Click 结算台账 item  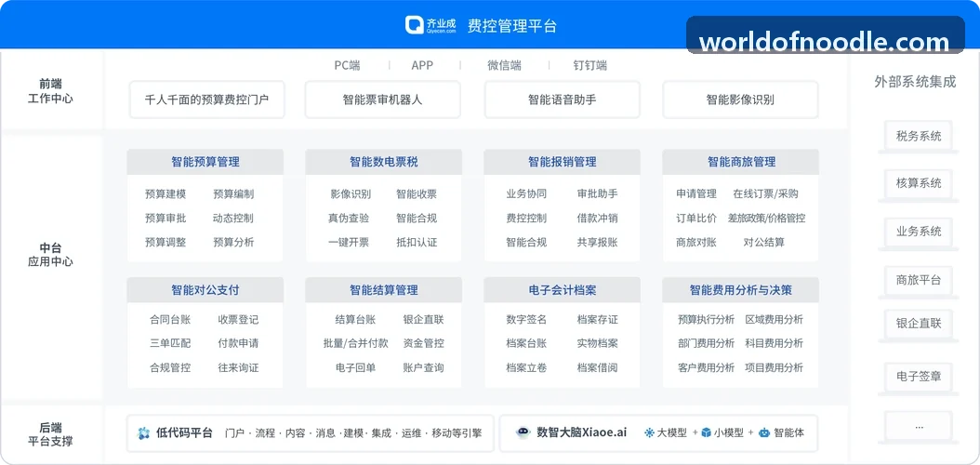pos(355,319)
